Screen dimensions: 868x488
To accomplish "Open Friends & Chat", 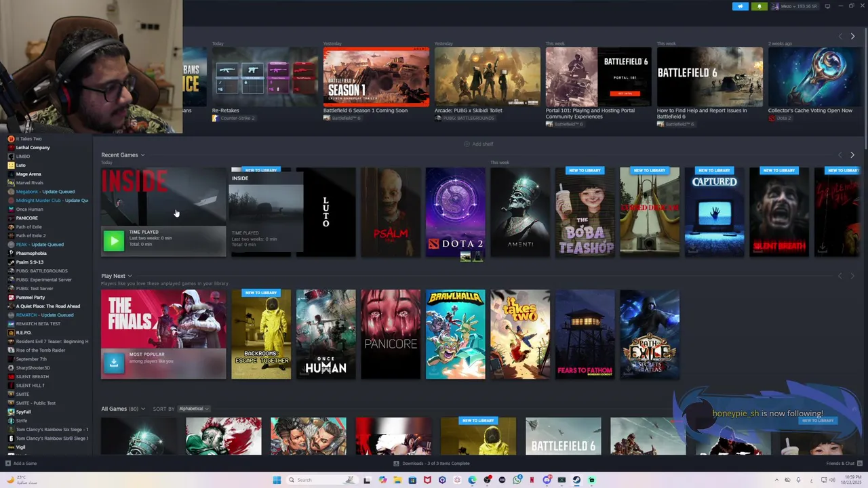I will coord(843,464).
